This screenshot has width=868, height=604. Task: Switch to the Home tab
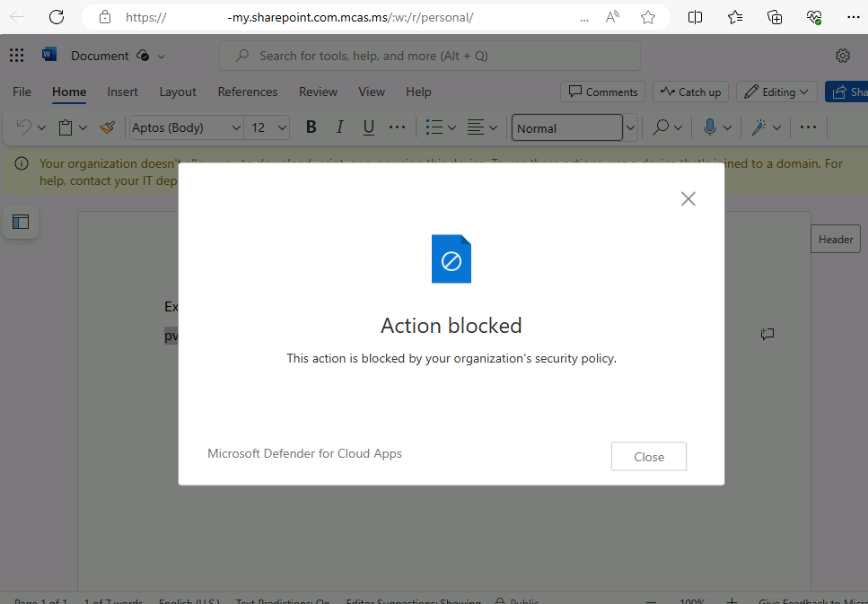click(x=69, y=92)
